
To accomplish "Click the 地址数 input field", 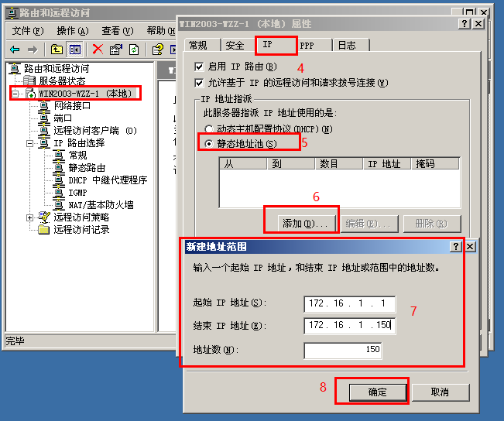I will coord(343,350).
